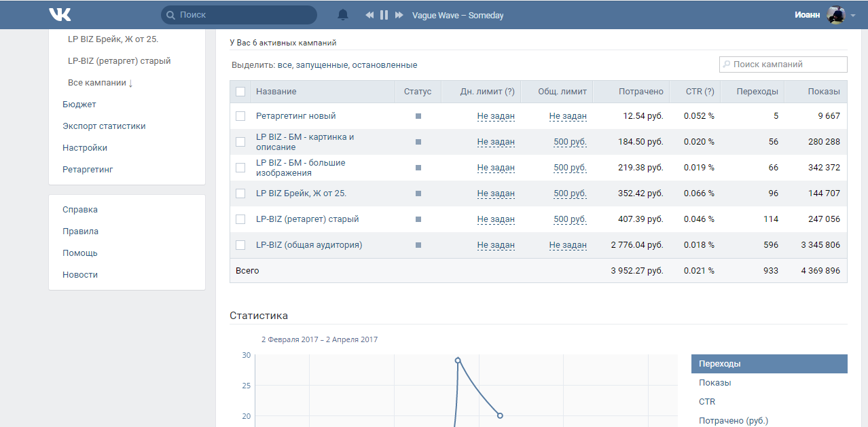Click the VK logo icon
This screenshot has width=868, height=427.
(x=60, y=15)
